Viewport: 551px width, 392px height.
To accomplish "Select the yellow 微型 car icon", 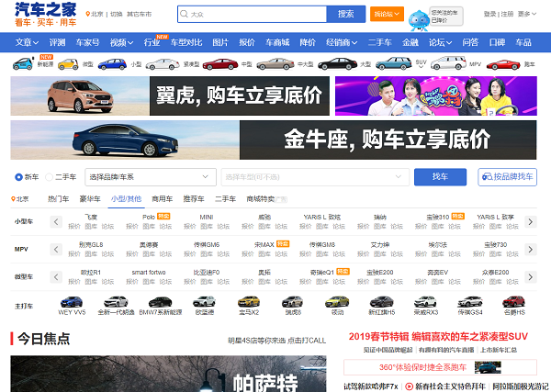I will click(x=68, y=64).
